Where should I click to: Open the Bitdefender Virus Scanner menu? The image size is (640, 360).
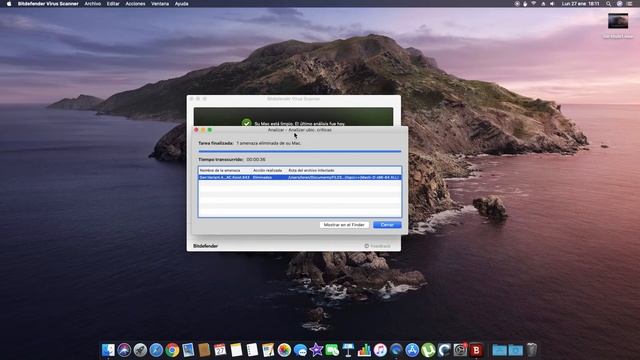pyautogui.click(x=48, y=4)
